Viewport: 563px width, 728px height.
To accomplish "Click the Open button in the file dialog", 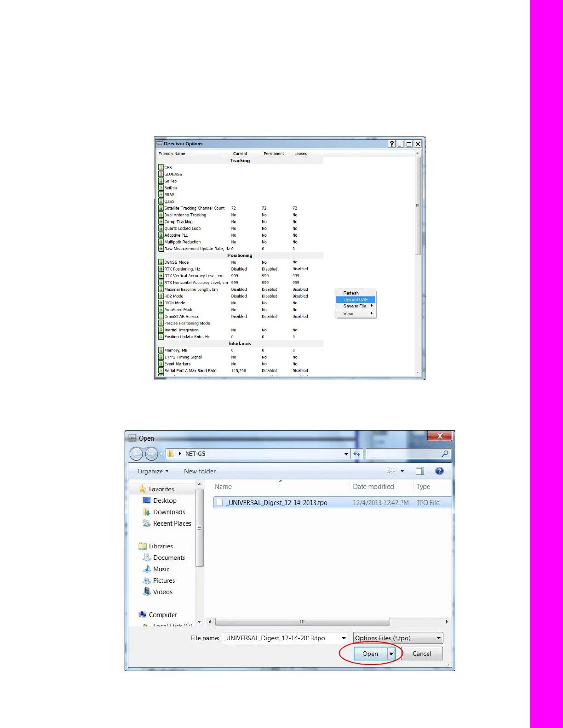I will tap(370, 654).
